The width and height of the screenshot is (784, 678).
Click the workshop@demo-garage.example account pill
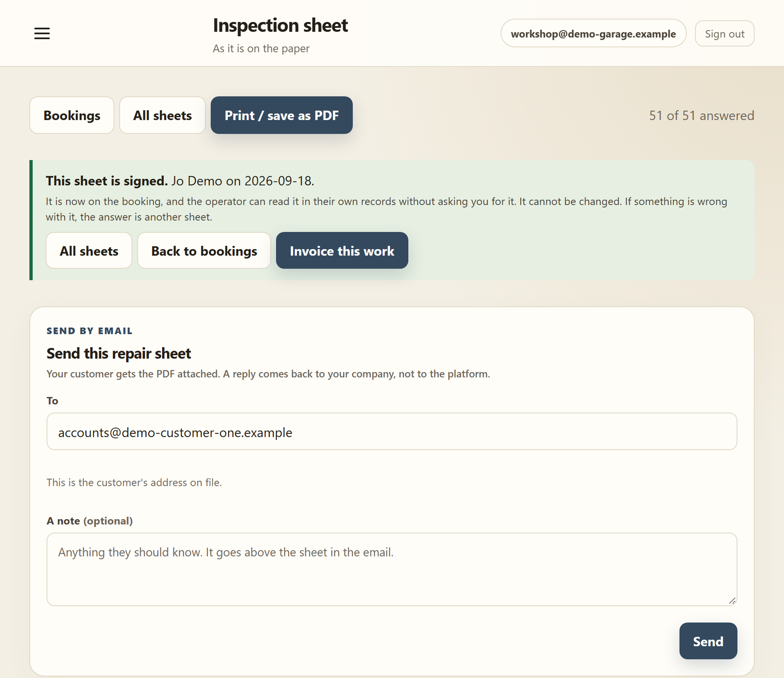pos(593,33)
